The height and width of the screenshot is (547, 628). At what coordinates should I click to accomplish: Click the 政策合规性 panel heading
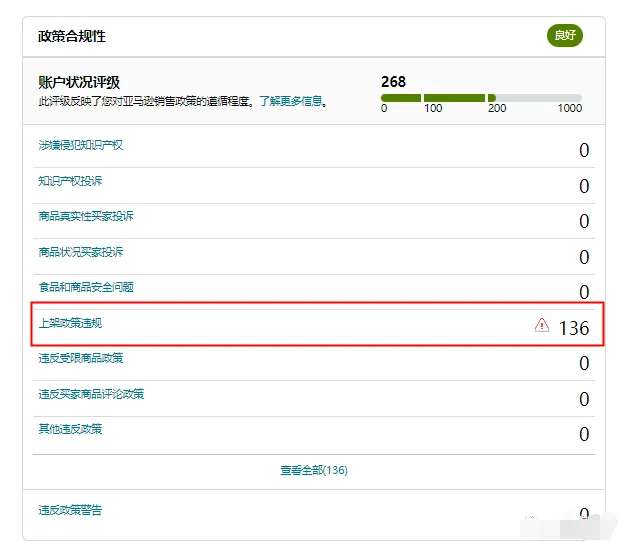(x=72, y=36)
